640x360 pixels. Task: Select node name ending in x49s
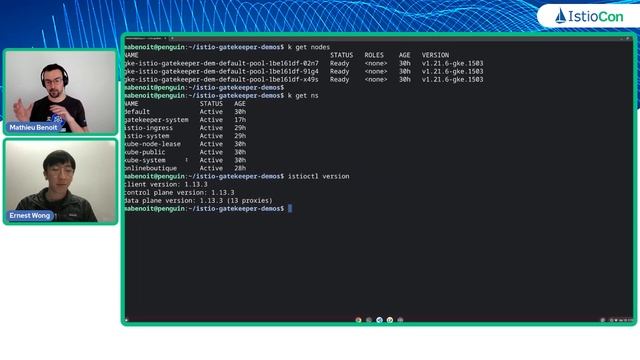pos(222,80)
